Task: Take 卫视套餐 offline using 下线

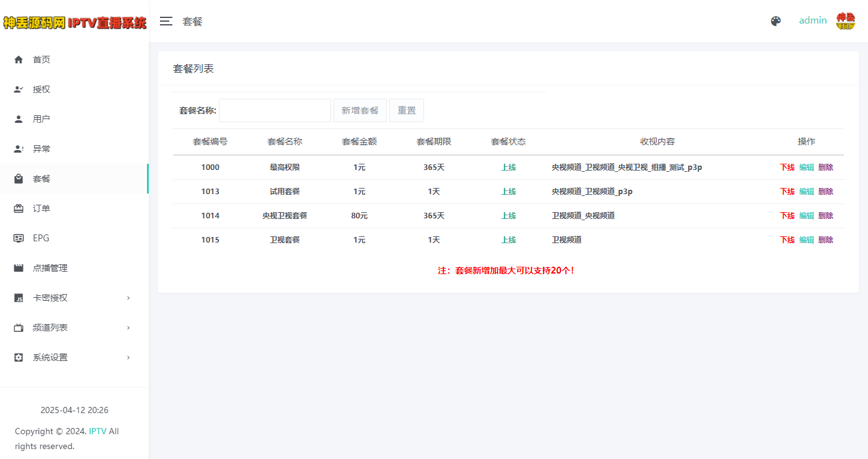Action: [x=786, y=239]
